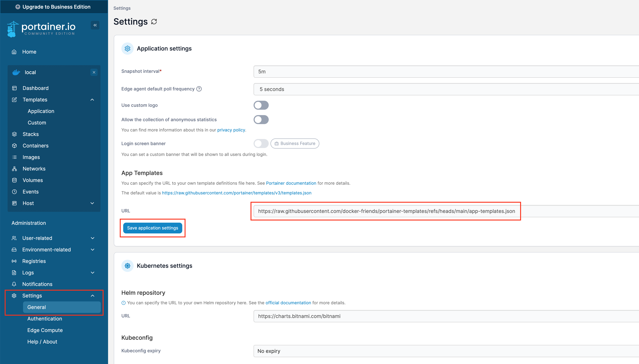Screen dimensions: 639x364
Task: Go to Authentication settings page
Action: 44,319
